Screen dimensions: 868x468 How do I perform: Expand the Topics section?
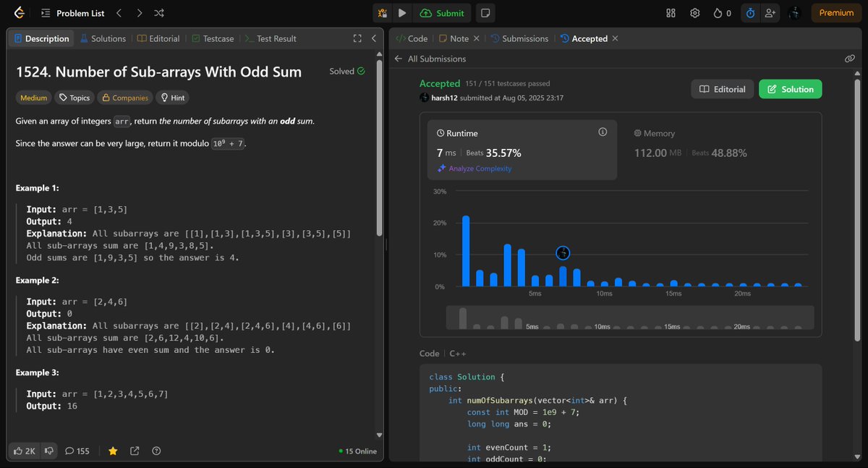point(74,97)
